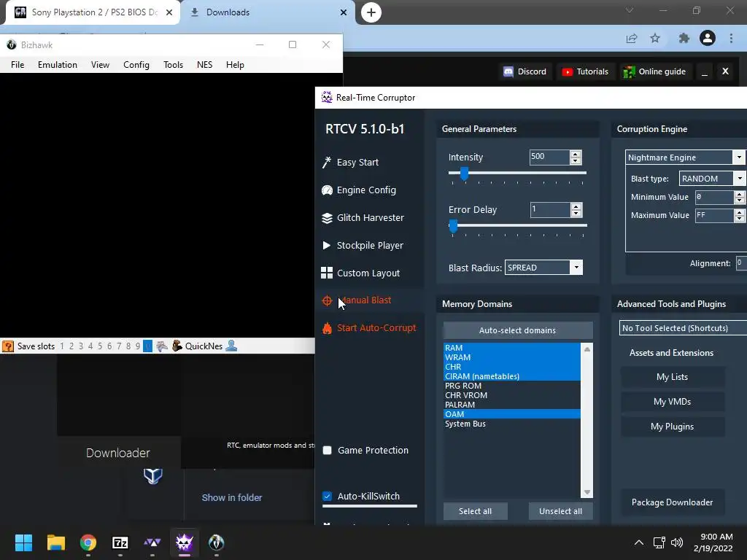Open File Explorer from taskbar

55,542
